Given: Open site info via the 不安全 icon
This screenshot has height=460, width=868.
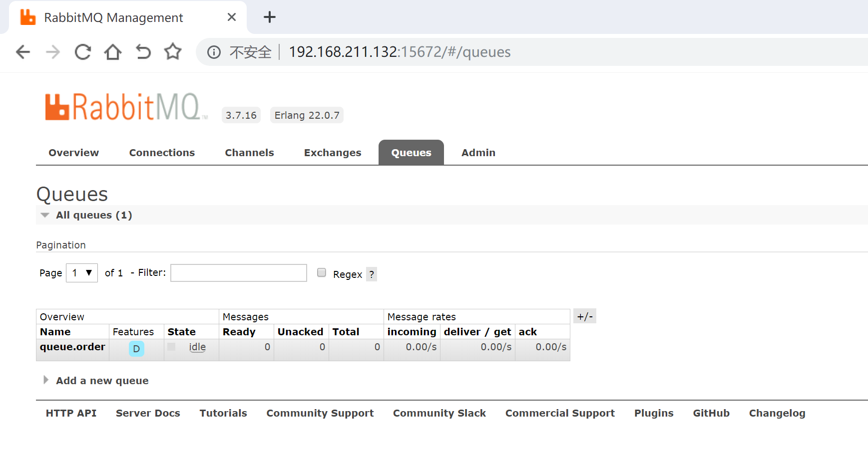Looking at the screenshot, I should 214,52.
